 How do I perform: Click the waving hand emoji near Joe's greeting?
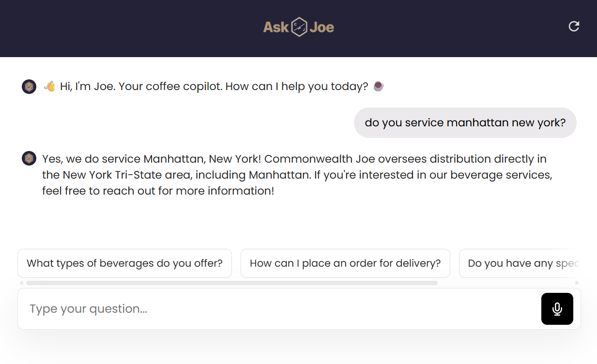(48, 86)
